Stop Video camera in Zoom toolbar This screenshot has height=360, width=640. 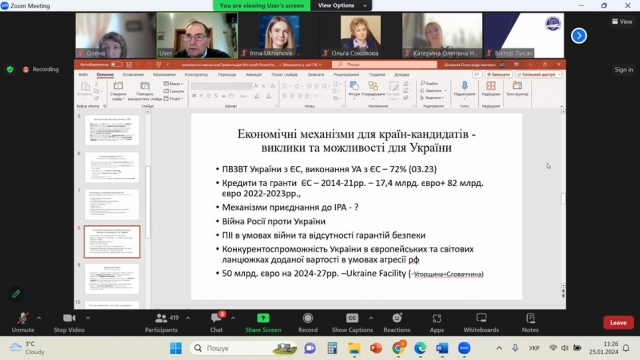(x=69, y=322)
